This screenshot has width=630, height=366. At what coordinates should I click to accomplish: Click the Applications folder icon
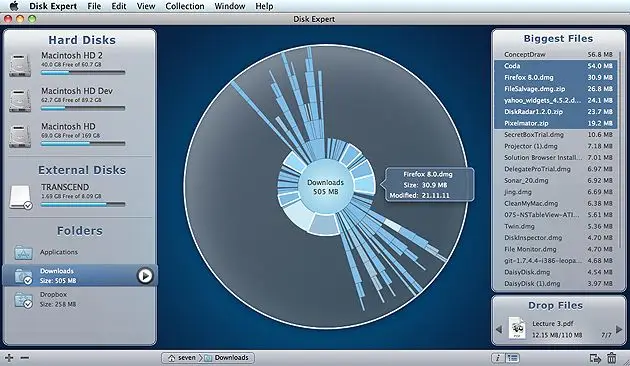(23, 252)
